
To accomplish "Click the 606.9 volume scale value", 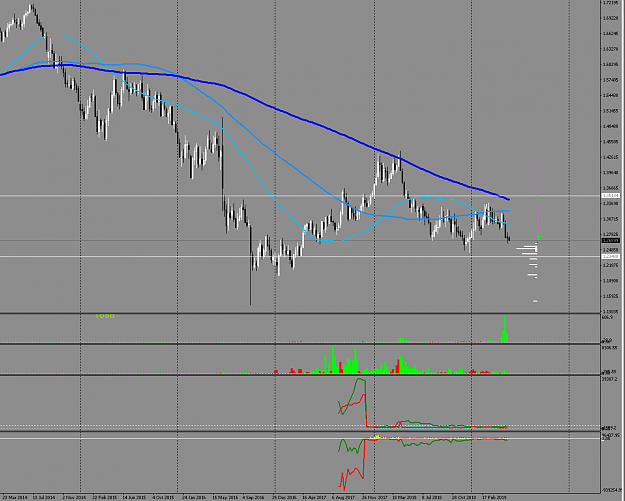I will click(x=607, y=317).
